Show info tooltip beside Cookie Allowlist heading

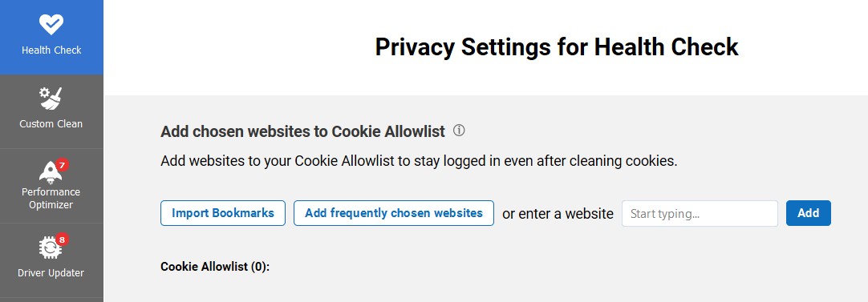[459, 131]
